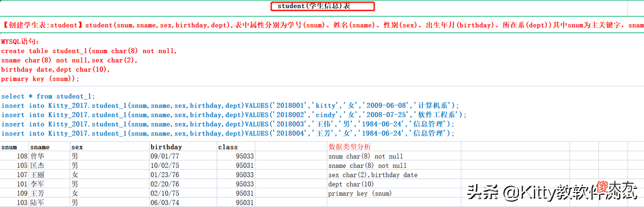Viewport: 644px width, 207px height.
Task: Click class value 95031 in 匡杰's row
Action: 236,165
